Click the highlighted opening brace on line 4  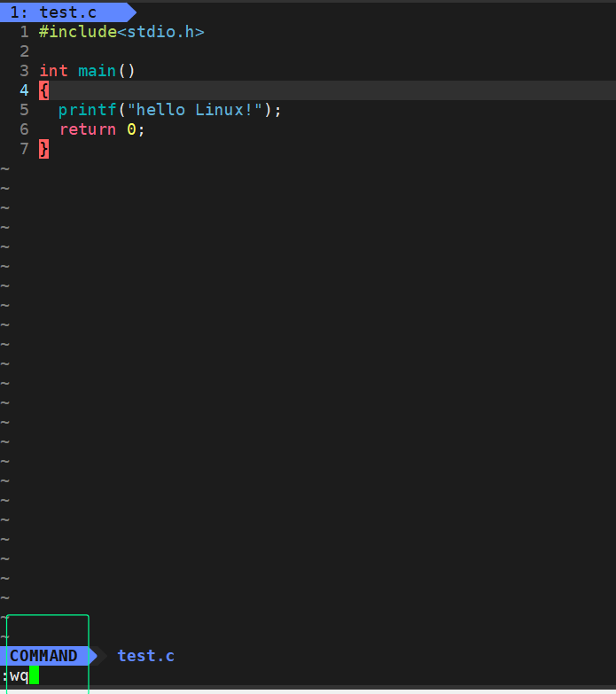tap(43, 90)
